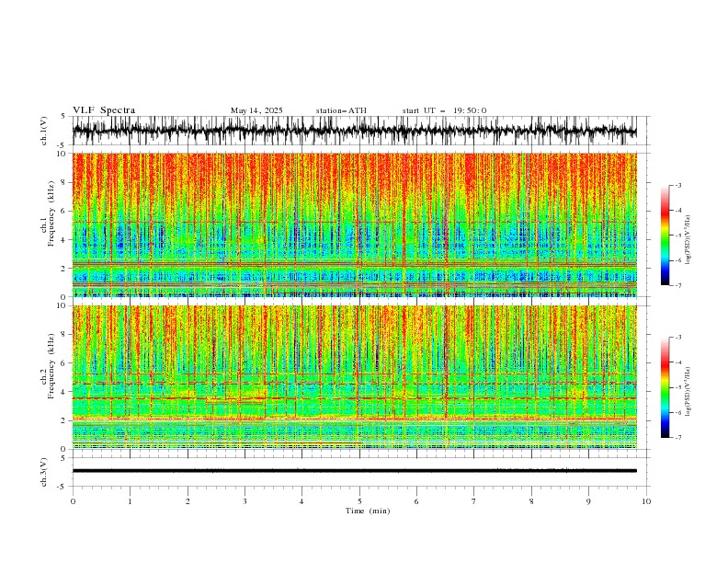Click the "Time (min)" axis title
The image size is (728, 563).
(x=368, y=511)
